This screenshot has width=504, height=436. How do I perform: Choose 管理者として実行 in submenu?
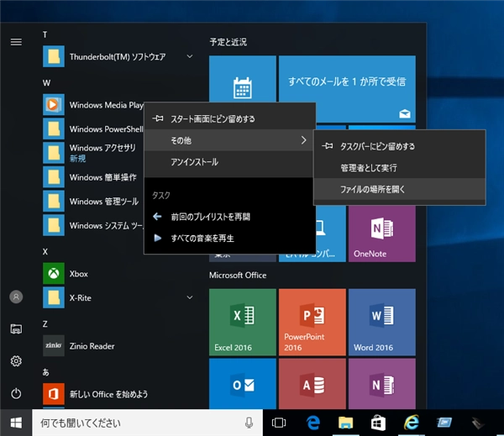[400, 167]
